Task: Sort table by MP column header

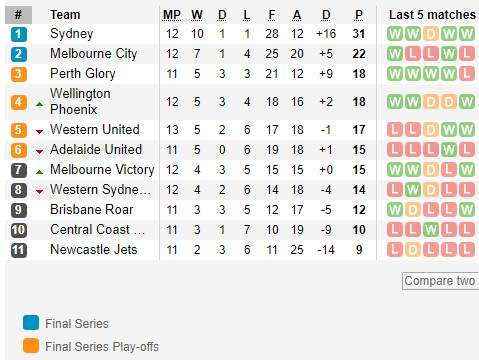Action: [x=172, y=15]
